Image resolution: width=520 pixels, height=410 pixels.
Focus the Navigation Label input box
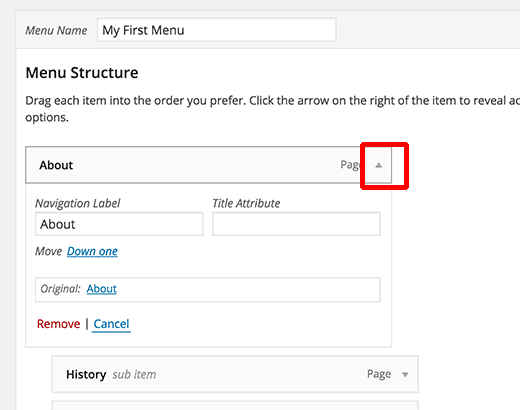(x=119, y=224)
